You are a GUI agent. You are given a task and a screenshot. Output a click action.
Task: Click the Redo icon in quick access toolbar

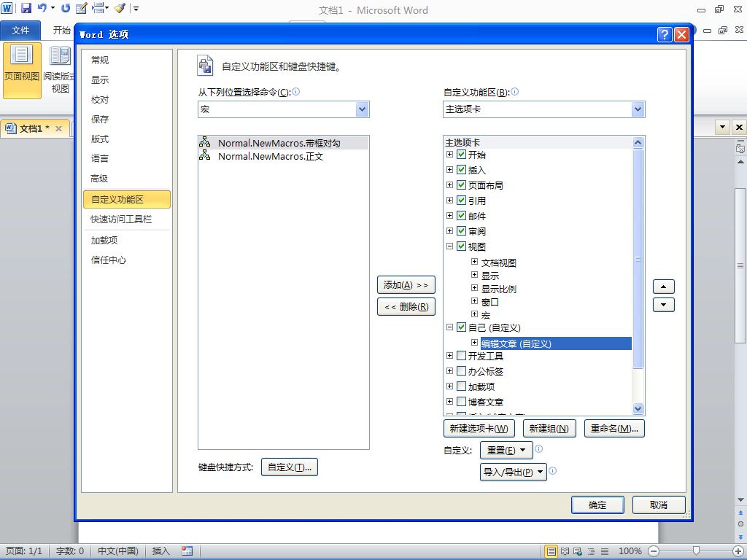point(66,8)
